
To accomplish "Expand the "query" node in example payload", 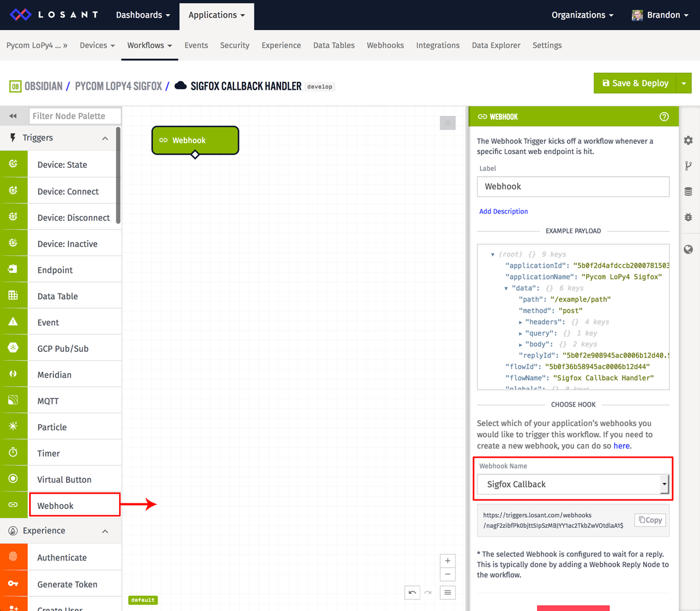I will click(x=520, y=333).
